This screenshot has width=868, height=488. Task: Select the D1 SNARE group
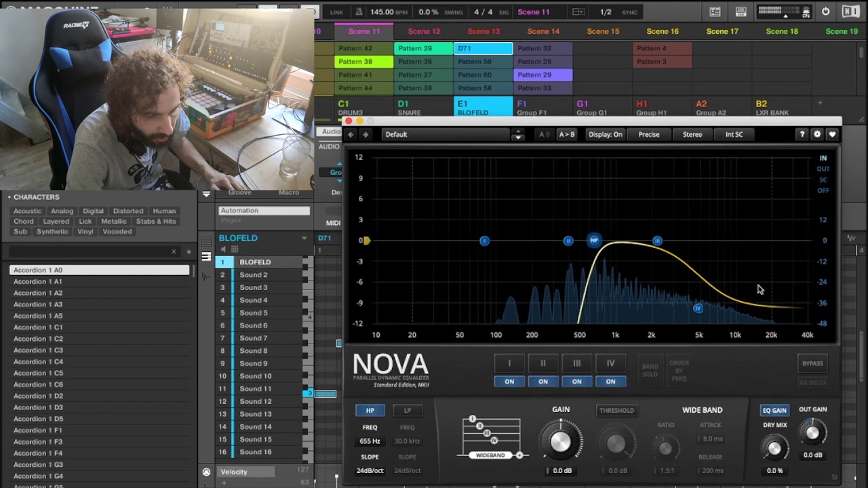[x=424, y=107]
